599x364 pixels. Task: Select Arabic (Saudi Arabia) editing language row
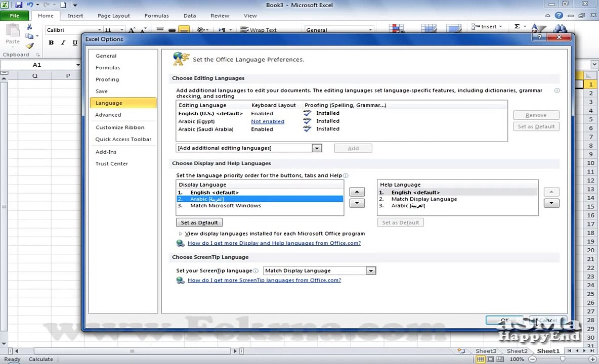tap(341, 129)
